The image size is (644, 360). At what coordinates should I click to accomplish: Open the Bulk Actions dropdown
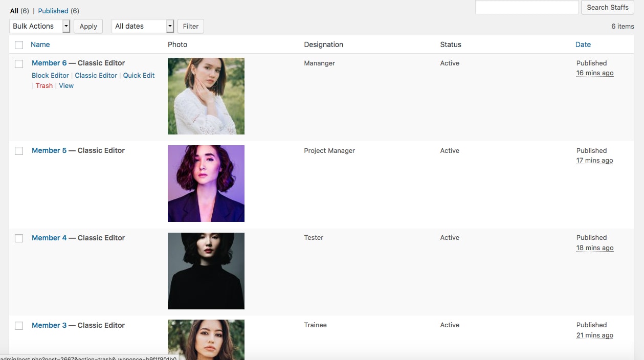tap(39, 26)
